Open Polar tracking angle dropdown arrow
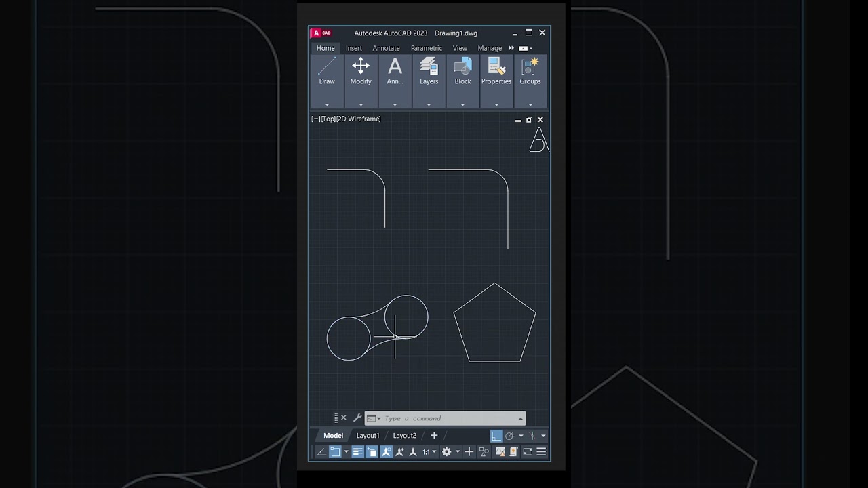This screenshot has width=868, height=488. (x=521, y=436)
